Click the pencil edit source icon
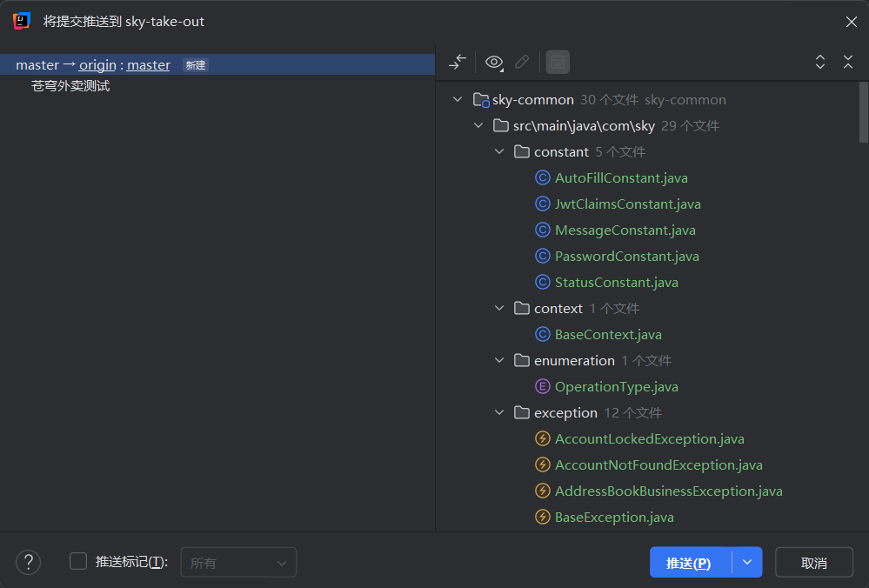The image size is (869, 588). 522,62
